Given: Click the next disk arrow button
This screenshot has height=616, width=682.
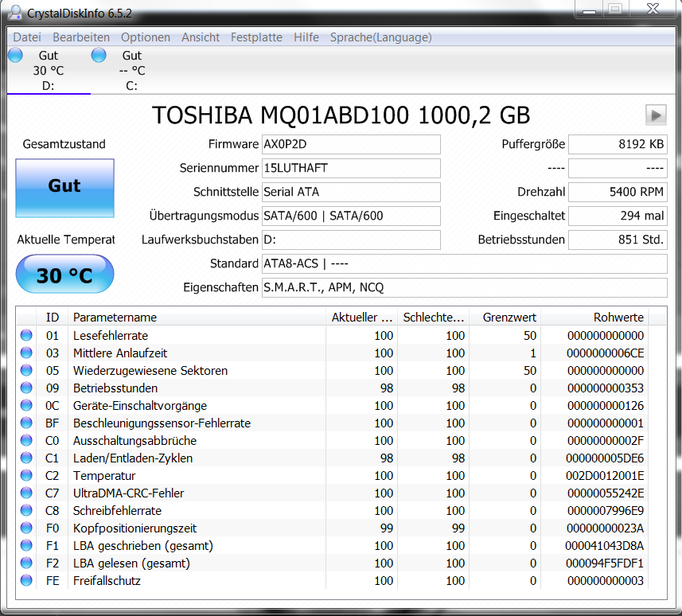Looking at the screenshot, I should point(656,115).
